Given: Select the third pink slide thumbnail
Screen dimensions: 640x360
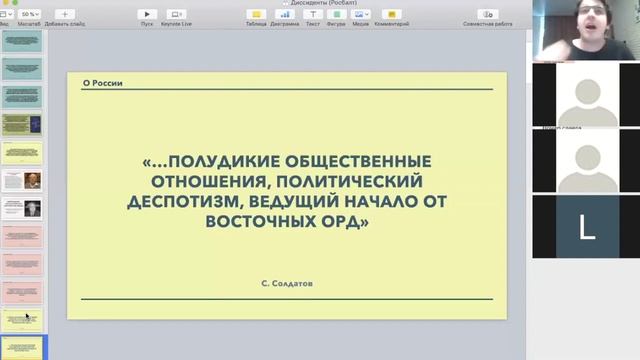Looking at the screenshot, I should [22, 292].
